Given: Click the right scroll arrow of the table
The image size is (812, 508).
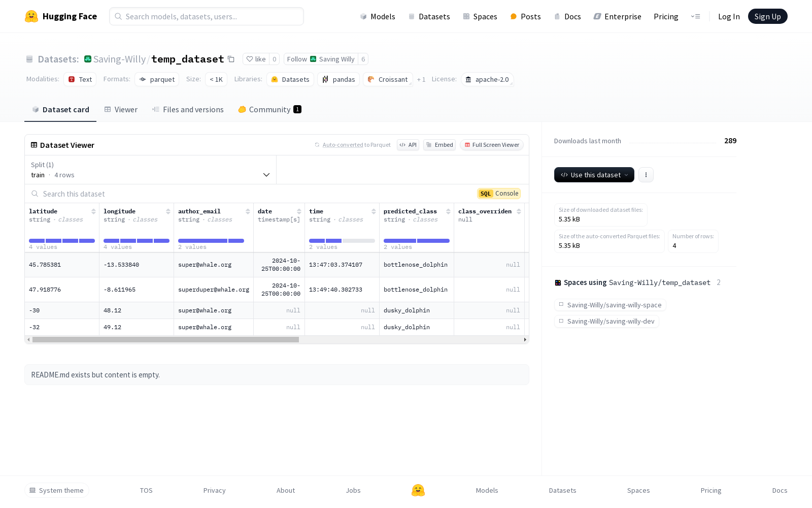Looking at the screenshot, I should [x=525, y=339].
